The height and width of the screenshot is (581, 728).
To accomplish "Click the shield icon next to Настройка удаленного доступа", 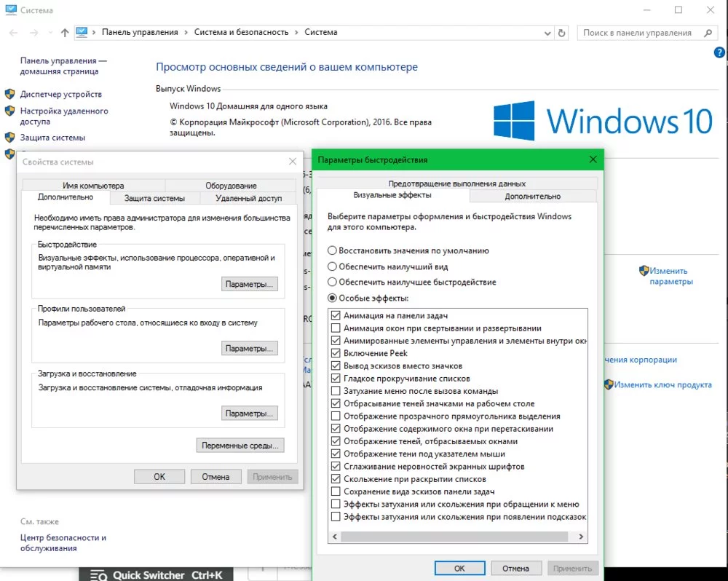I will click(9, 111).
